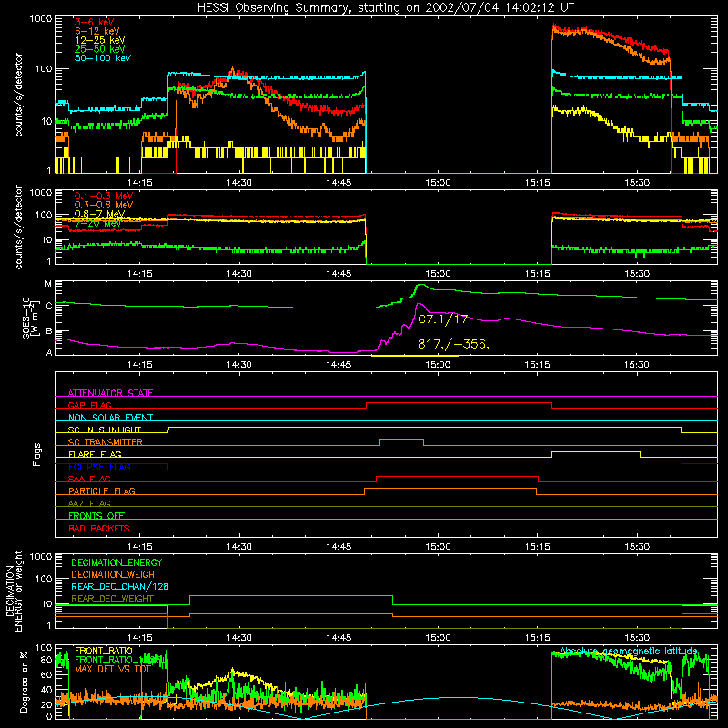The image size is (728, 728).
Task: Select the PARTICLE_FLAG label
Action: (102, 490)
